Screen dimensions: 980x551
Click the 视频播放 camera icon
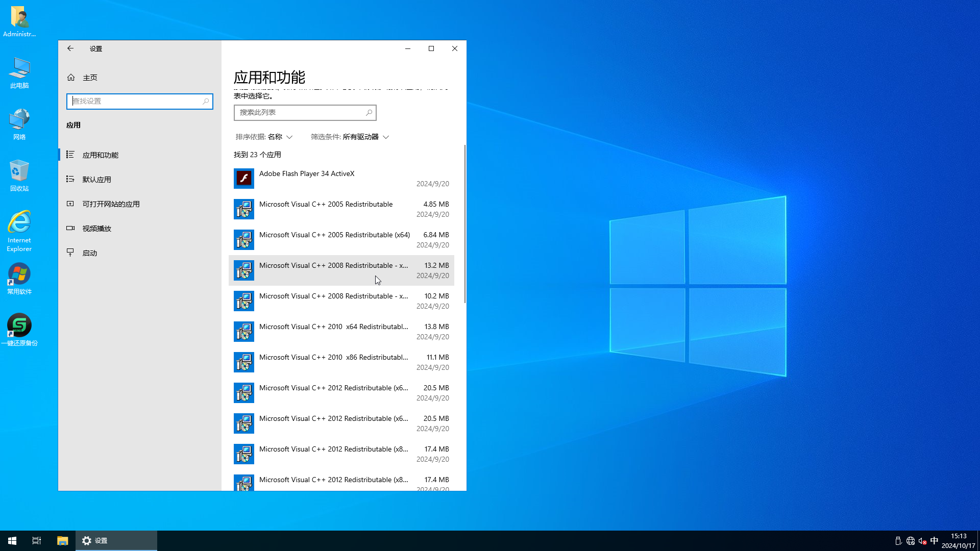click(70, 228)
